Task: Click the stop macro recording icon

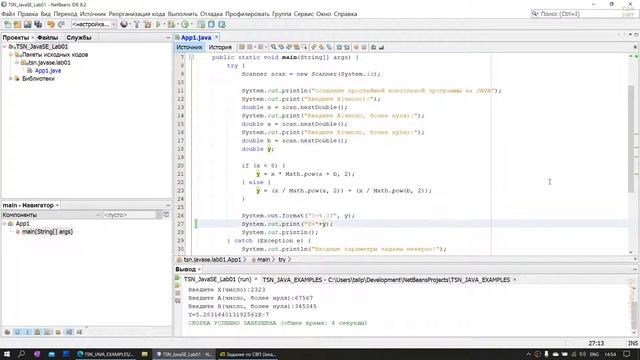Action: click(x=364, y=47)
